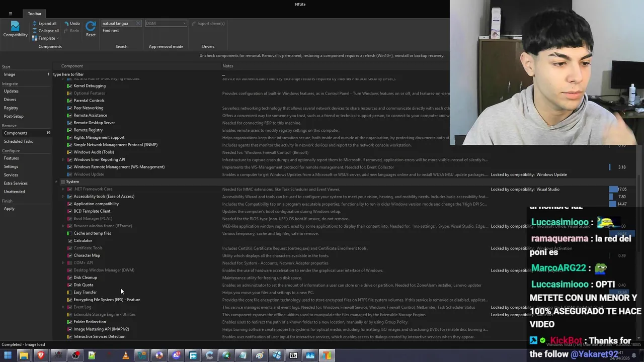The width and height of the screenshot is (644, 362).
Task: Open the blue chart icon in taskbar
Action: [310, 355]
